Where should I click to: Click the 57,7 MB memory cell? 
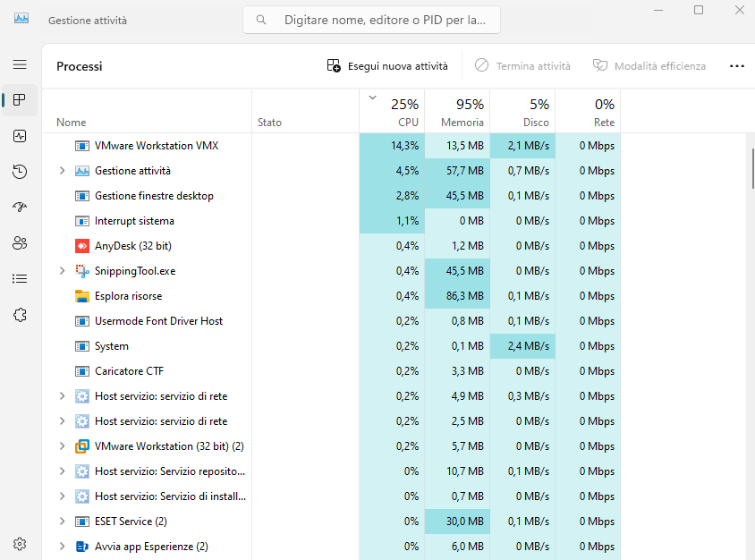(x=457, y=171)
